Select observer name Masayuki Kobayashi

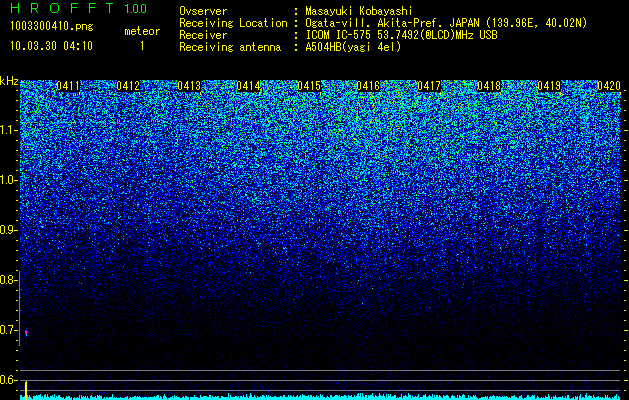[359, 11]
